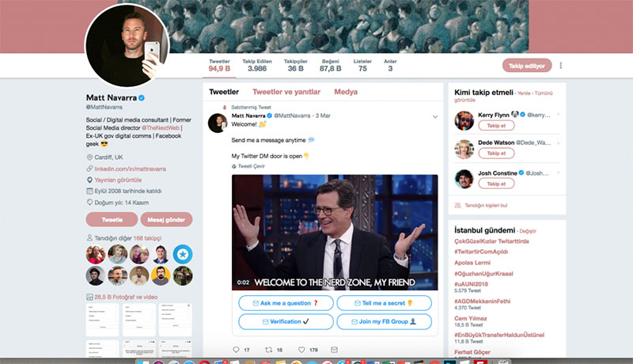Open the Tweetler 94,9 B stat
The image size is (633, 364).
click(220, 66)
